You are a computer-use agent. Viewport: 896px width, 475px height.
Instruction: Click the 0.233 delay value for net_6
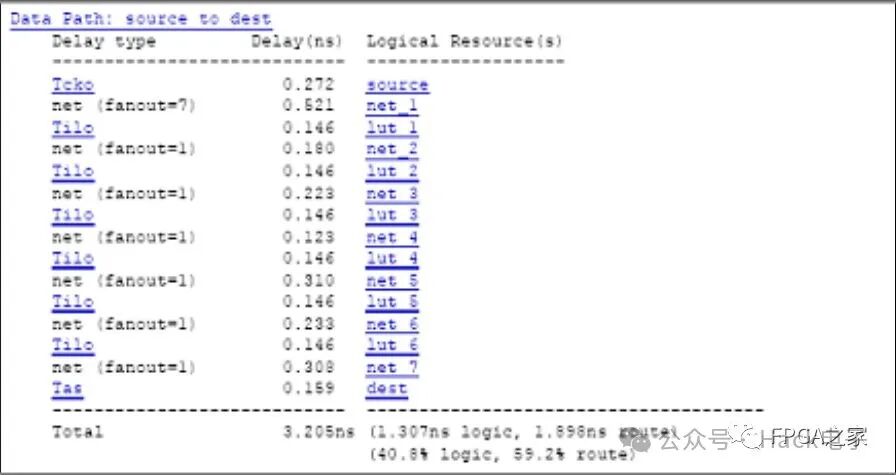tap(309, 324)
